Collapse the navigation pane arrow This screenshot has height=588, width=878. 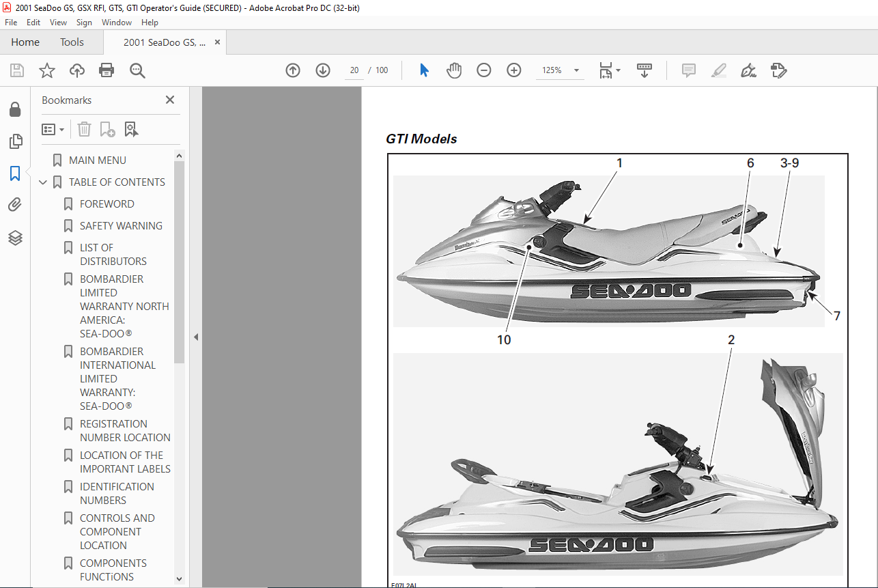click(196, 337)
